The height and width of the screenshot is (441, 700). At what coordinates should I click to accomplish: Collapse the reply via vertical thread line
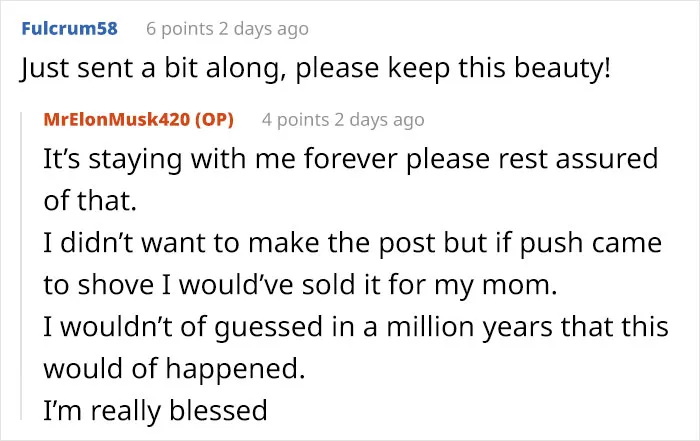pos(21,266)
